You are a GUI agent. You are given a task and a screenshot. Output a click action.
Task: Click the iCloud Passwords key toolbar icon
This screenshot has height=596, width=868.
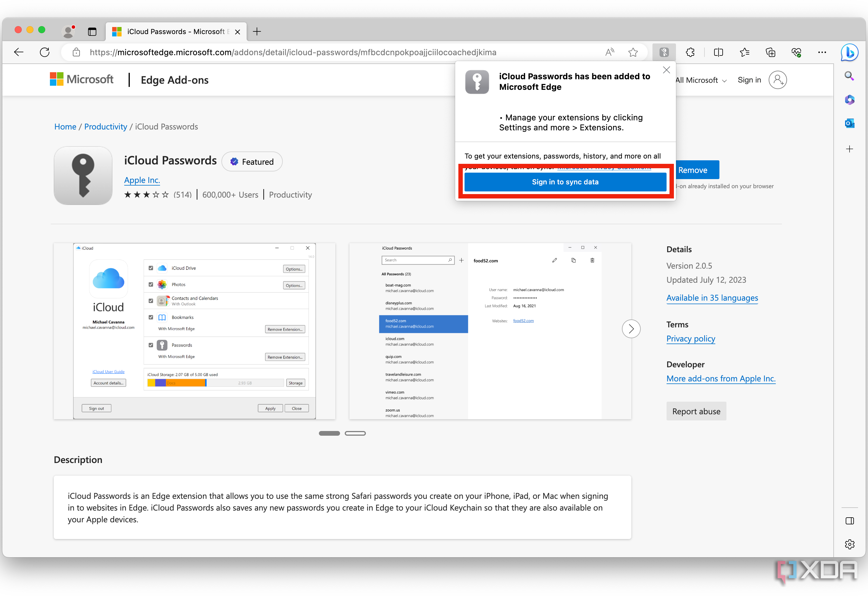pos(664,52)
